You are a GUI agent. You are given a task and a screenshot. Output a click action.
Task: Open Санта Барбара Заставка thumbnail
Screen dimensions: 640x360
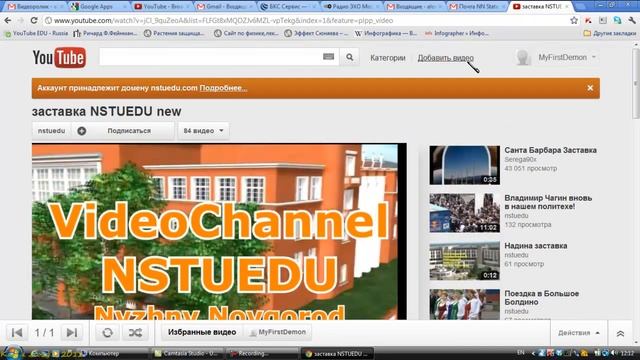click(x=464, y=165)
